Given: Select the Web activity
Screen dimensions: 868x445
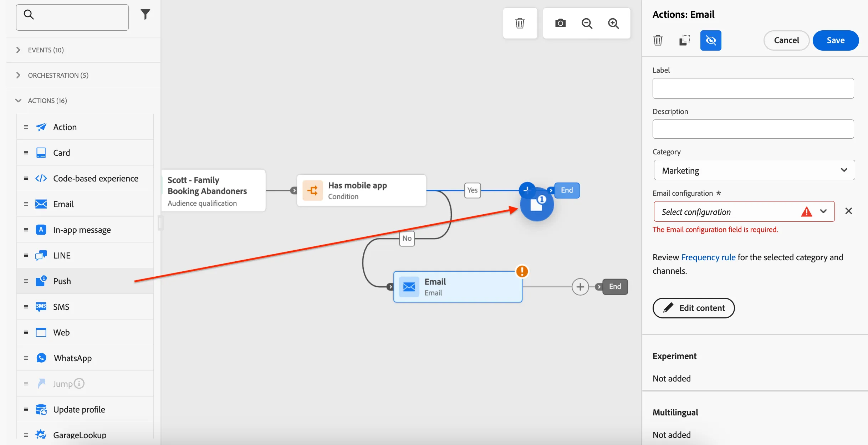Looking at the screenshot, I should (x=85, y=332).
